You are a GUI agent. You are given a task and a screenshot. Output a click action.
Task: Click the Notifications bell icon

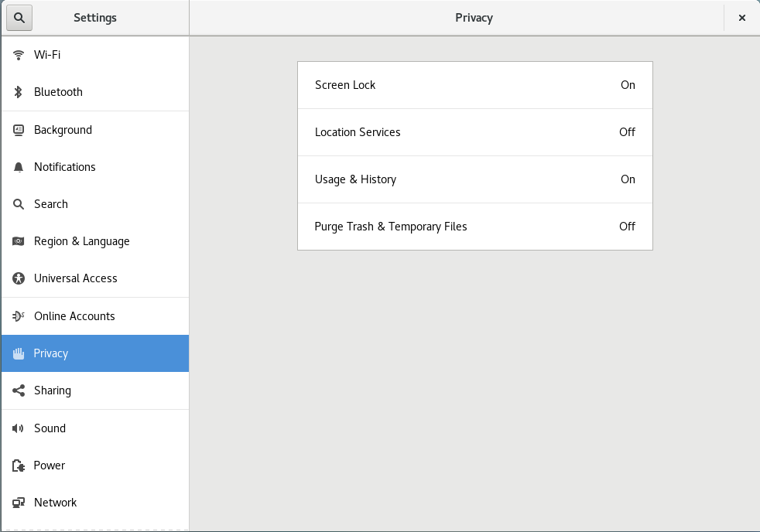click(x=19, y=167)
